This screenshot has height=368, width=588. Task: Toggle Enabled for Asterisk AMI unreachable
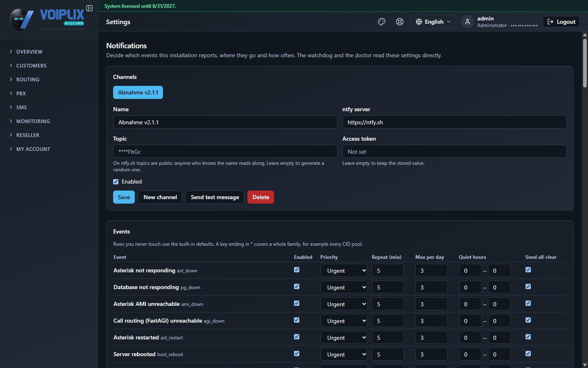click(297, 303)
